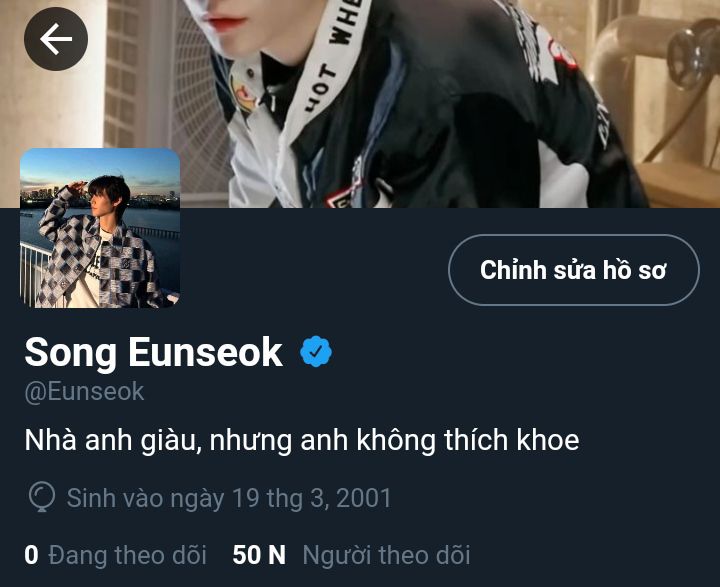Screen dimensions: 720x587
Task: Click the @Eunseok handle
Action: pos(84,392)
